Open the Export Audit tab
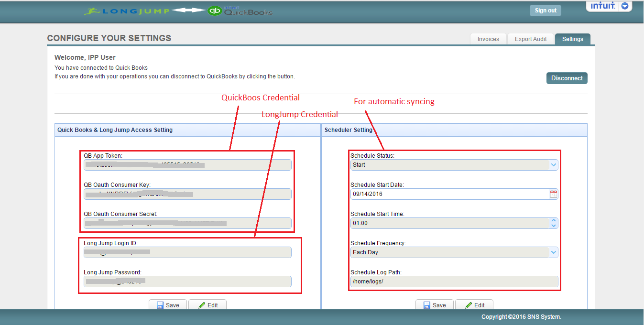 click(x=530, y=39)
